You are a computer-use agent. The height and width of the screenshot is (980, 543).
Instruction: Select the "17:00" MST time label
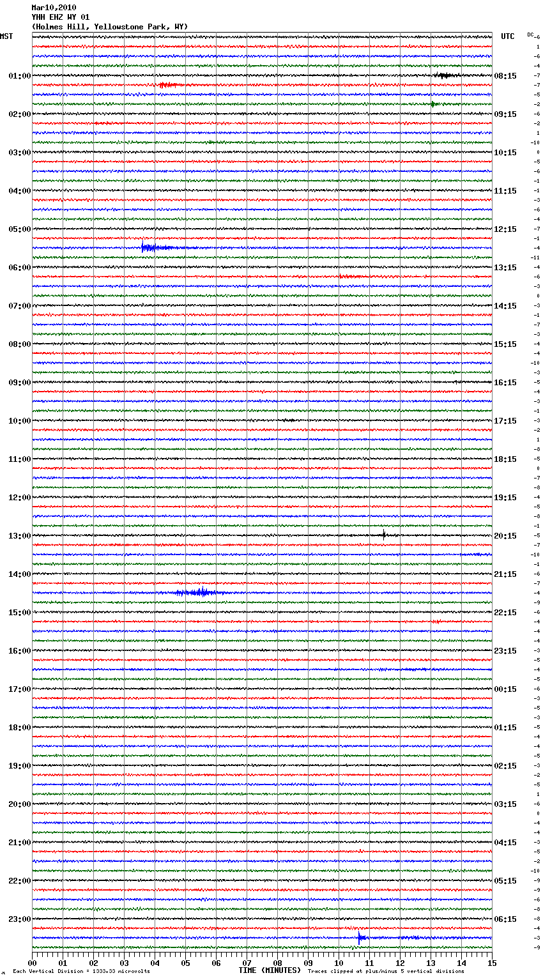pos(20,689)
